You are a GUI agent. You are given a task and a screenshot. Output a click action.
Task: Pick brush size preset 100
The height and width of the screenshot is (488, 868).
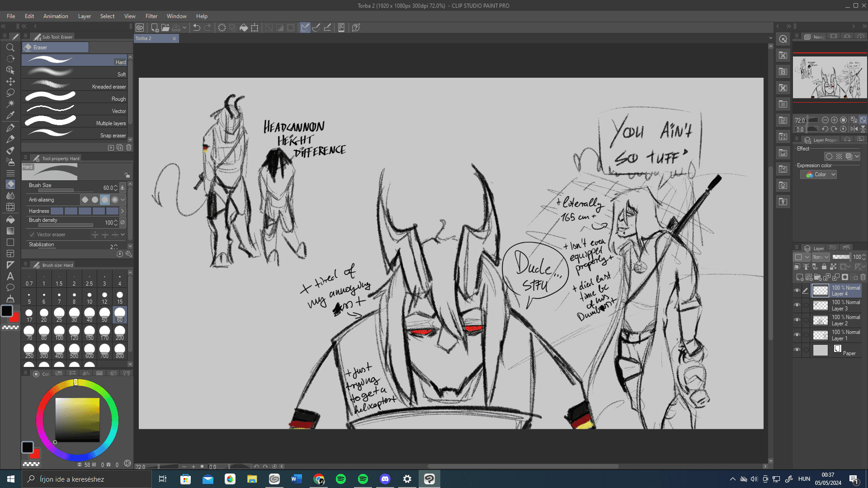pyautogui.click(x=59, y=333)
